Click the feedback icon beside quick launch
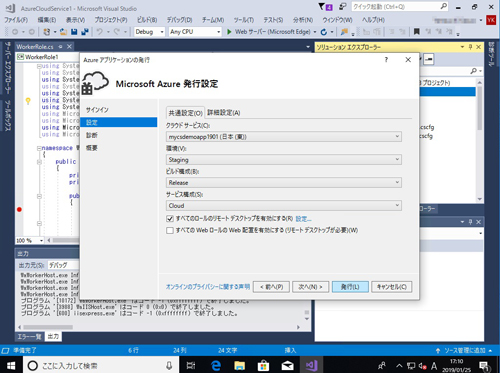500x373 pixels. (x=342, y=6)
